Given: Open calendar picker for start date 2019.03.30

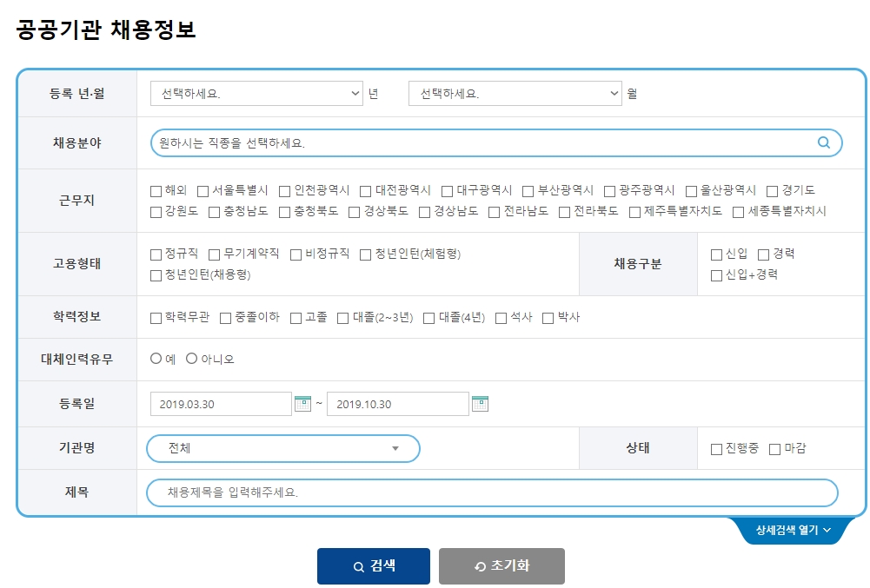Looking at the screenshot, I should pyautogui.click(x=302, y=403).
